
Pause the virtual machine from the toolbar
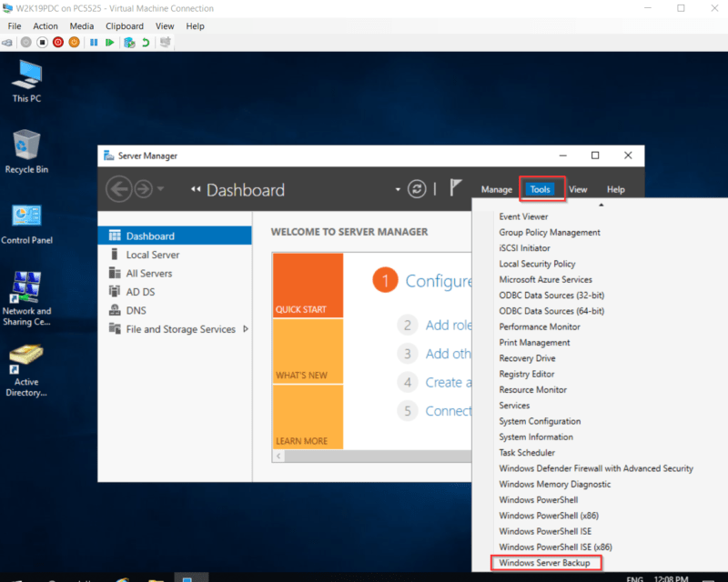(94, 42)
